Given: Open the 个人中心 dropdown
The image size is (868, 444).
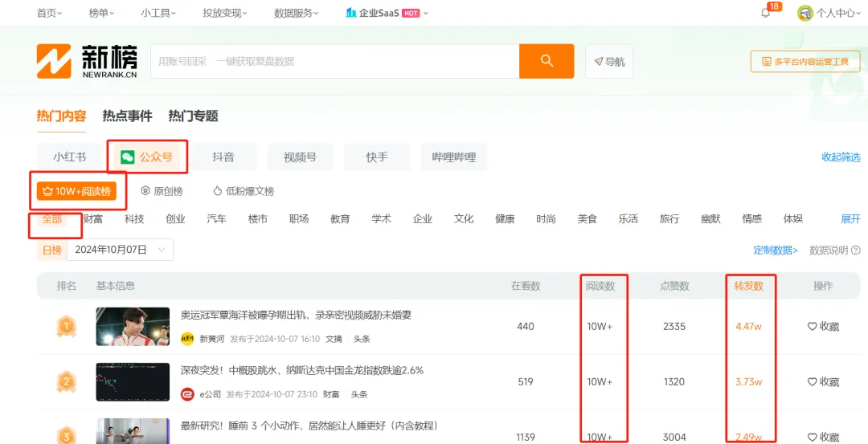Looking at the screenshot, I should coord(838,14).
